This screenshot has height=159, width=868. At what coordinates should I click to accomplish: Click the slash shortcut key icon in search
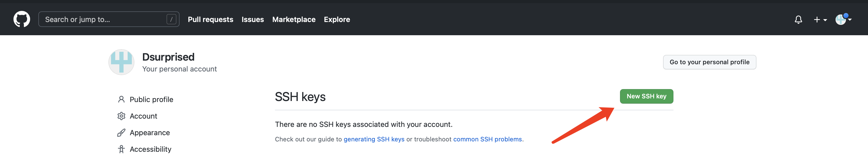pos(171,19)
